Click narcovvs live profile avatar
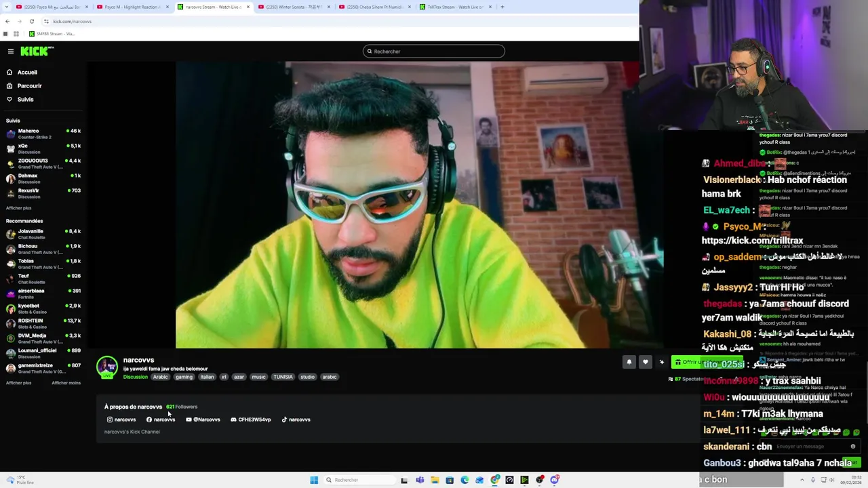The height and width of the screenshot is (488, 868). 107,367
